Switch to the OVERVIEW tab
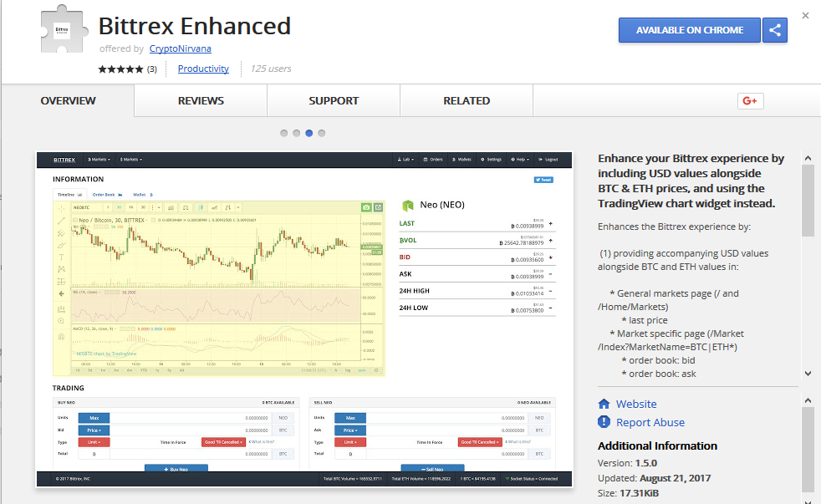 [x=68, y=100]
